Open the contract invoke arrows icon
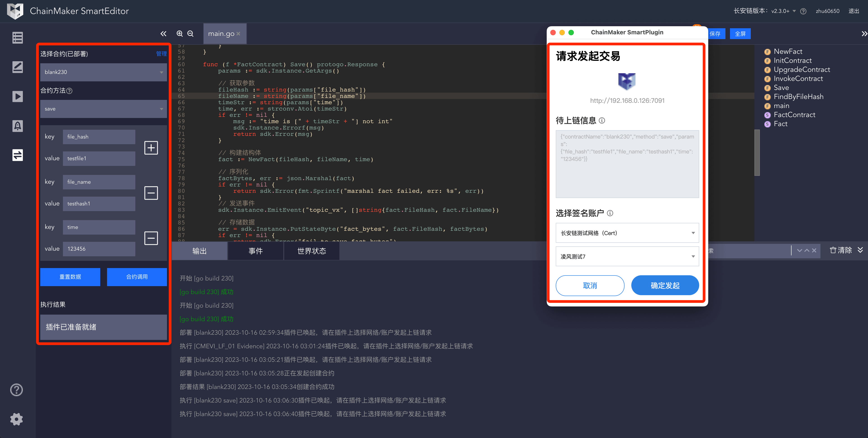868x438 pixels. [x=17, y=155]
